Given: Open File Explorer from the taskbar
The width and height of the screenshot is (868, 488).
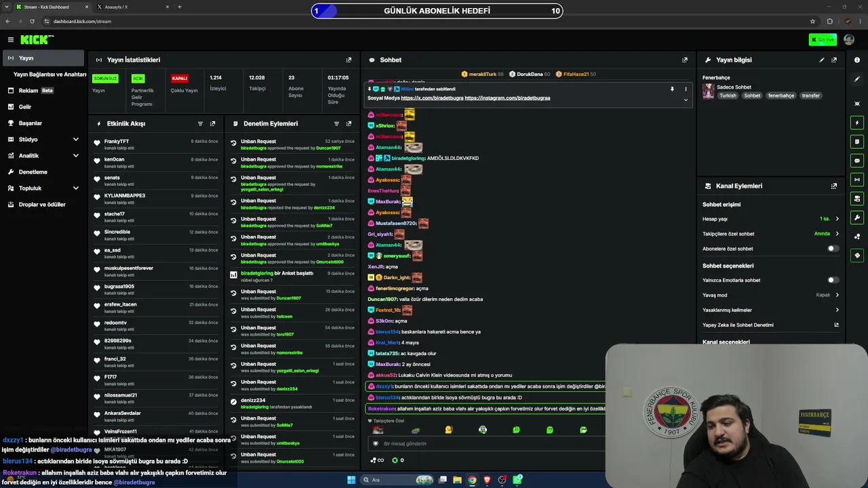Looking at the screenshot, I should tap(457, 480).
